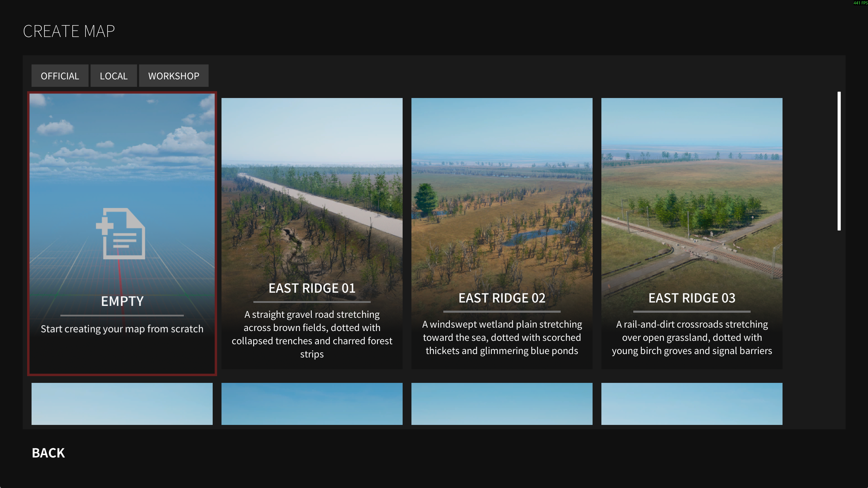Click the EMPTY title text
This screenshot has height=488, width=868.
122,301
